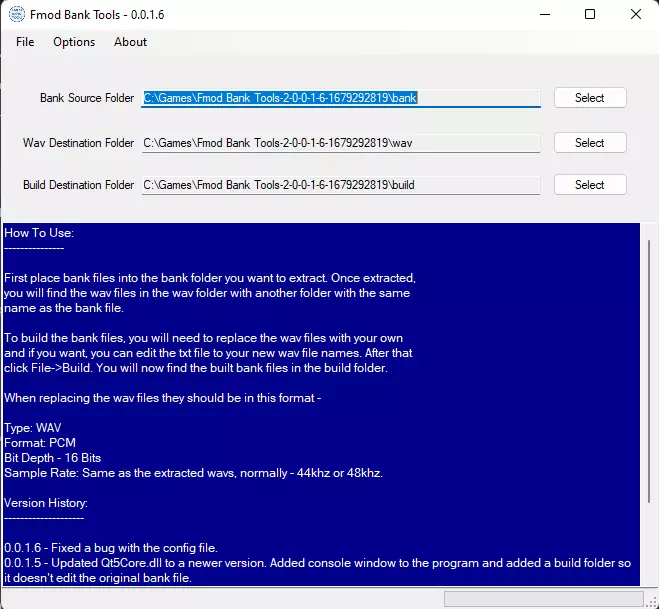The height and width of the screenshot is (609, 659).
Task: Click the '0.0.1.6 - Fixed a bug' entry
Action: pyautogui.click(x=111, y=548)
